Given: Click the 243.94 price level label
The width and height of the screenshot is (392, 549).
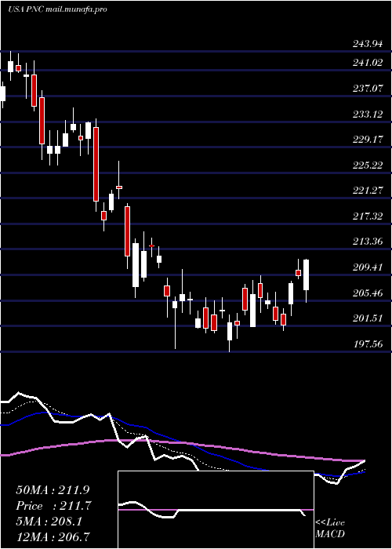Looking at the screenshot, I should [367, 44].
